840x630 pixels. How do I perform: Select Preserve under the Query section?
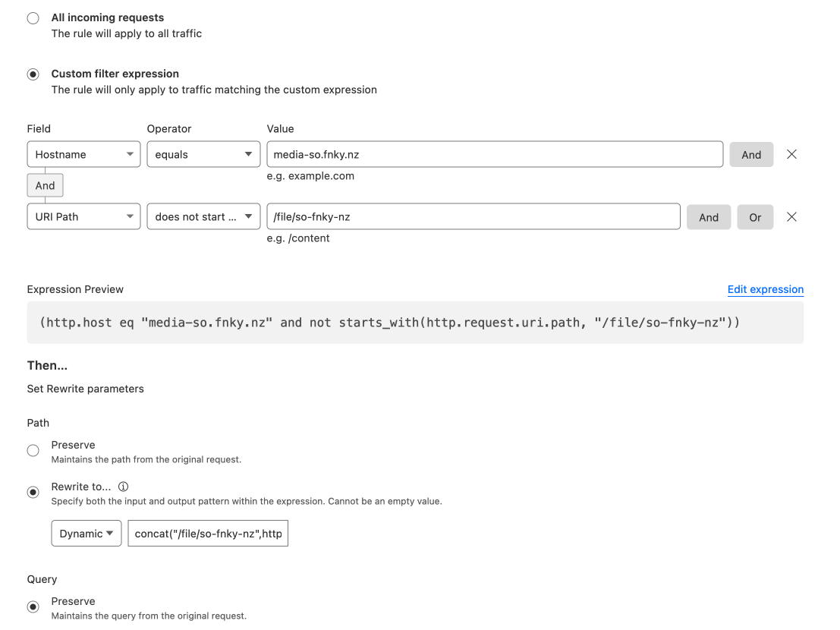click(x=33, y=607)
